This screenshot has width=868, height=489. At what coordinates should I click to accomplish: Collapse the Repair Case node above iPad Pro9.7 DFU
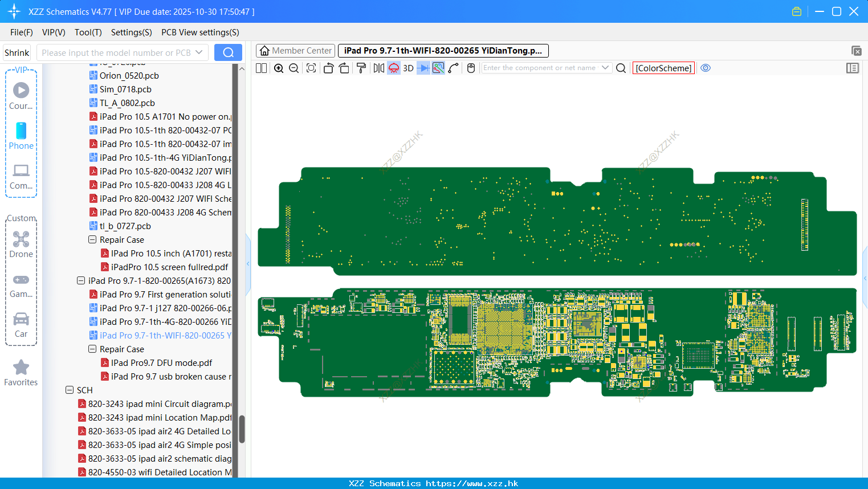click(x=92, y=349)
